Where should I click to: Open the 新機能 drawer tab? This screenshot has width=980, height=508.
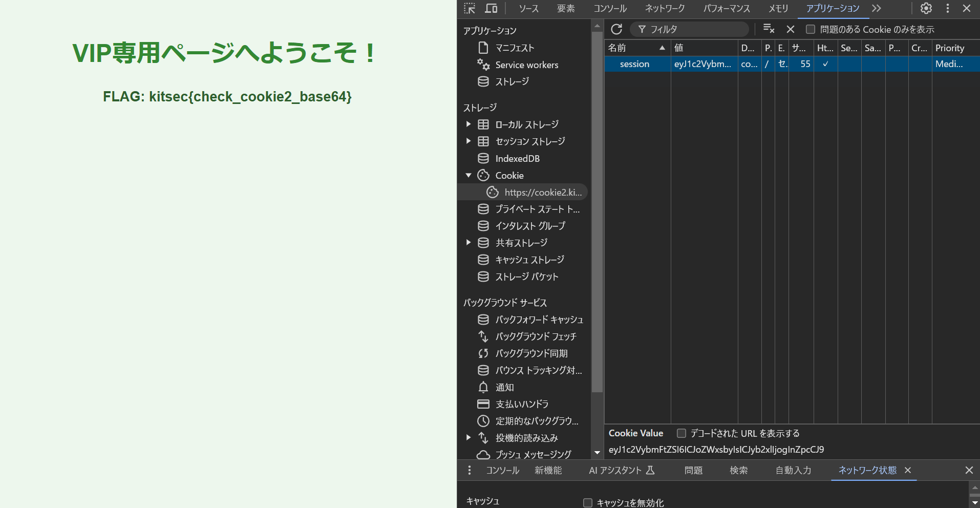[x=548, y=470]
